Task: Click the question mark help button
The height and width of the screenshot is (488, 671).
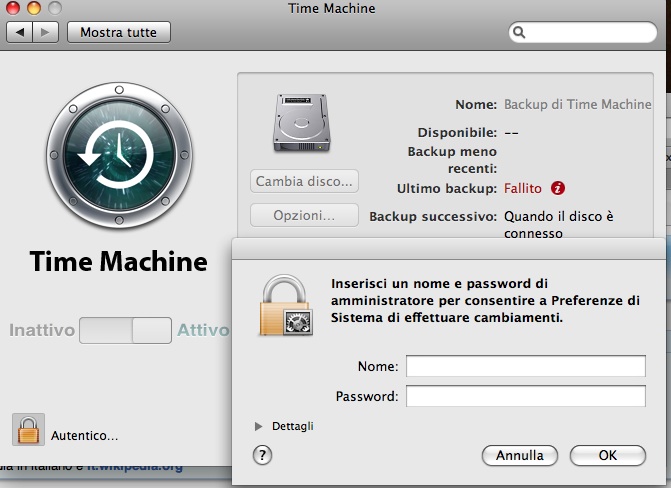Action: [x=262, y=455]
